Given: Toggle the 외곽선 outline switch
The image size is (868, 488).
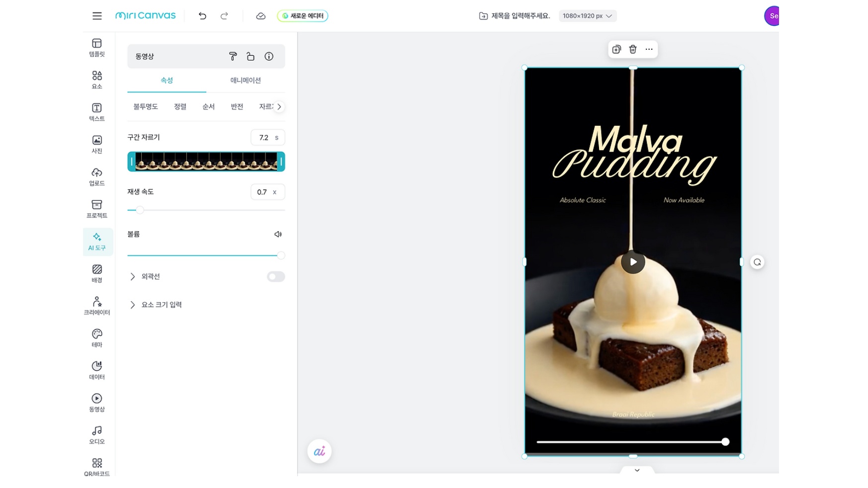Looking at the screenshot, I should point(276,276).
